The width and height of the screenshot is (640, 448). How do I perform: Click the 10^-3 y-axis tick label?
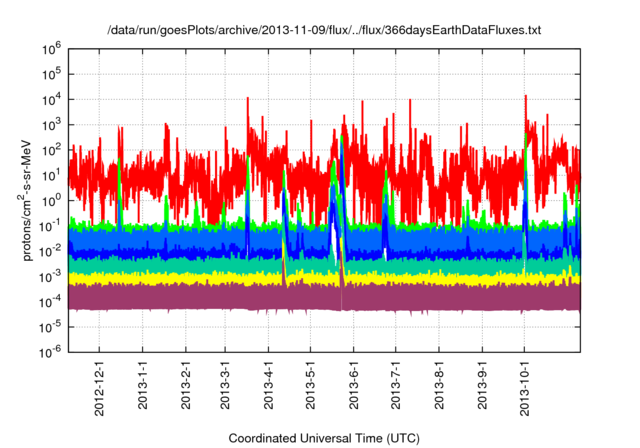pos(50,277)
